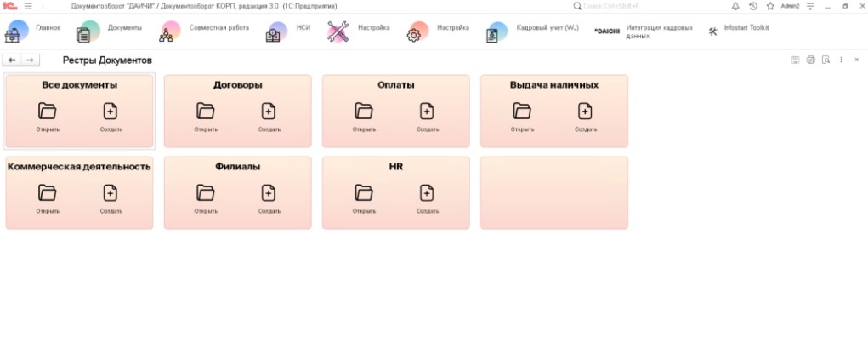The height and width of the screenshot is (343, 868).
Task: Open the Infostart Toolkit section
Action: [739, 31]
